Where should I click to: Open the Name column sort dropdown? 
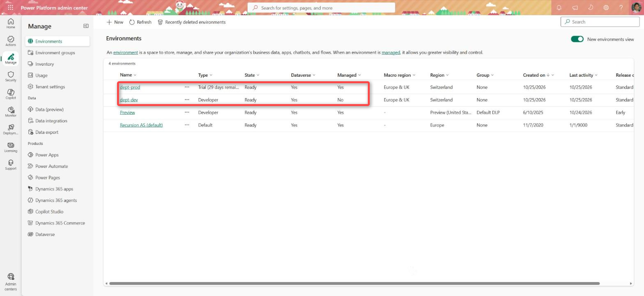(128, 75)
